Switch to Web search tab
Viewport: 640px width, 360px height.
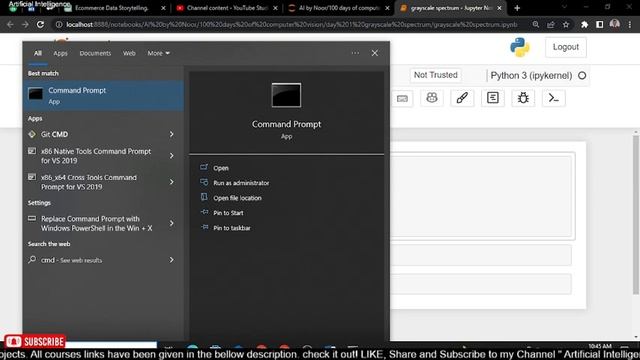pyautogui.click(x=129, y=53)
